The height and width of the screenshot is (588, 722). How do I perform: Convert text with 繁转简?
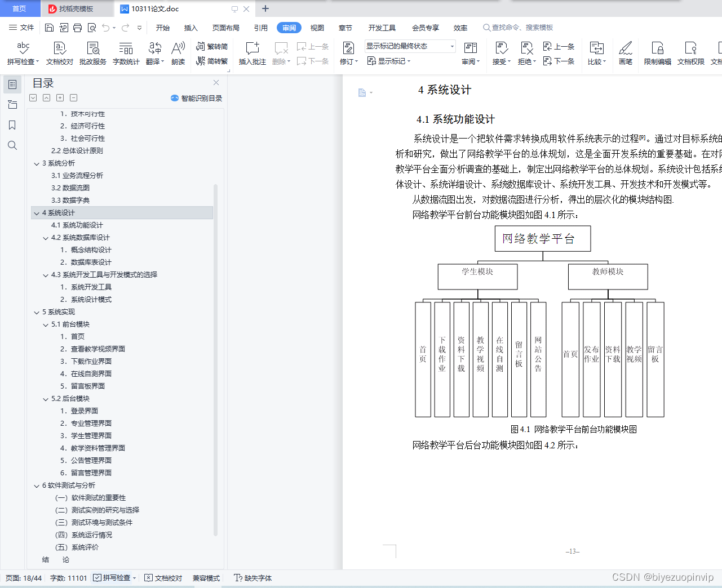tap(212, 47)
